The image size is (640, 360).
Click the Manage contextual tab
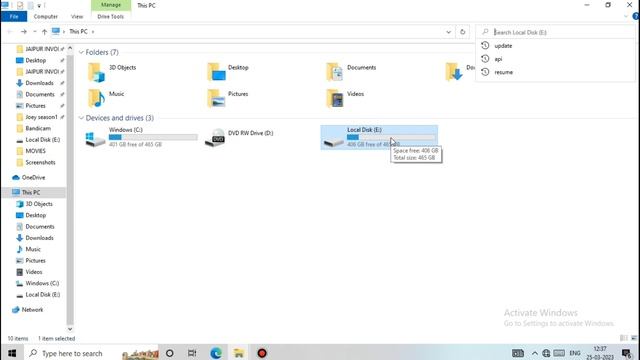[x=111, y=5]
